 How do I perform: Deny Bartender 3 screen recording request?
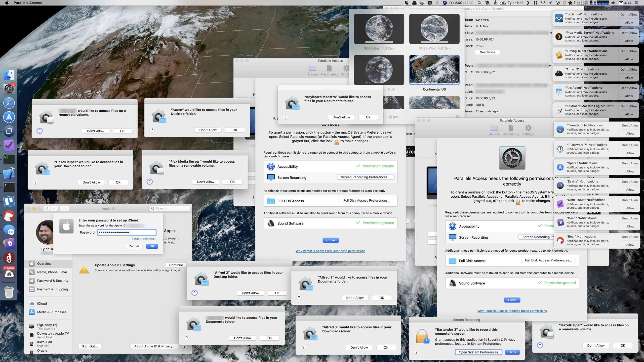point(512,352)
